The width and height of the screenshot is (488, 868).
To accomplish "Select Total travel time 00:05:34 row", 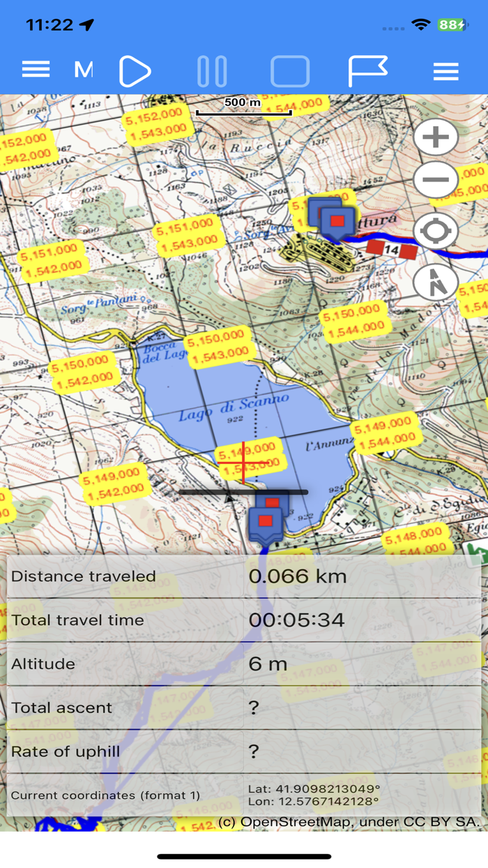I will 244,620.
